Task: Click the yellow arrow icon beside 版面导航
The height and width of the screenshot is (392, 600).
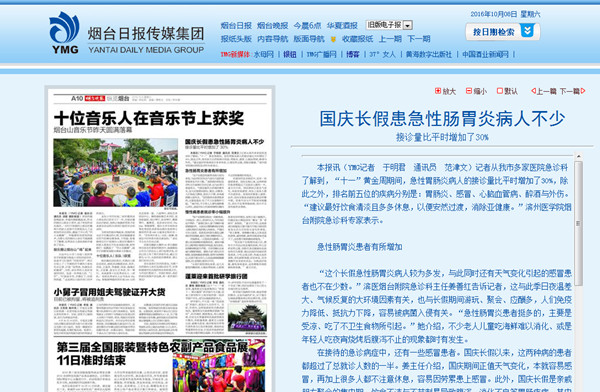Action: (x=333, y=39)
